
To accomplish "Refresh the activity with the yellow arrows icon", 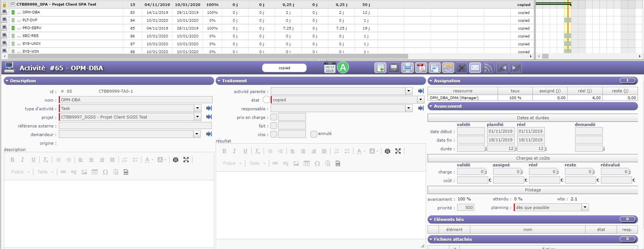I will [448, 68].
